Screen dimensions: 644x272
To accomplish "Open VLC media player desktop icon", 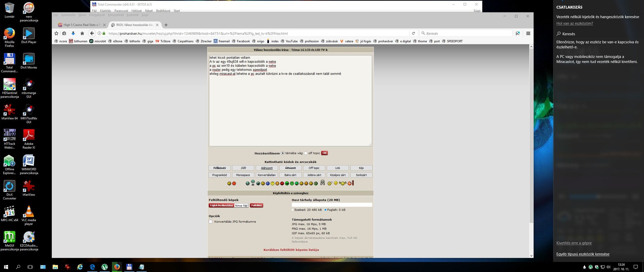I will point(29,215).
